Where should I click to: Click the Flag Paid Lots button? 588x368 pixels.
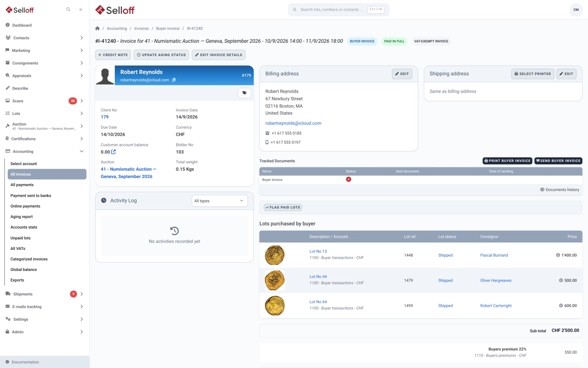(283, 207)
